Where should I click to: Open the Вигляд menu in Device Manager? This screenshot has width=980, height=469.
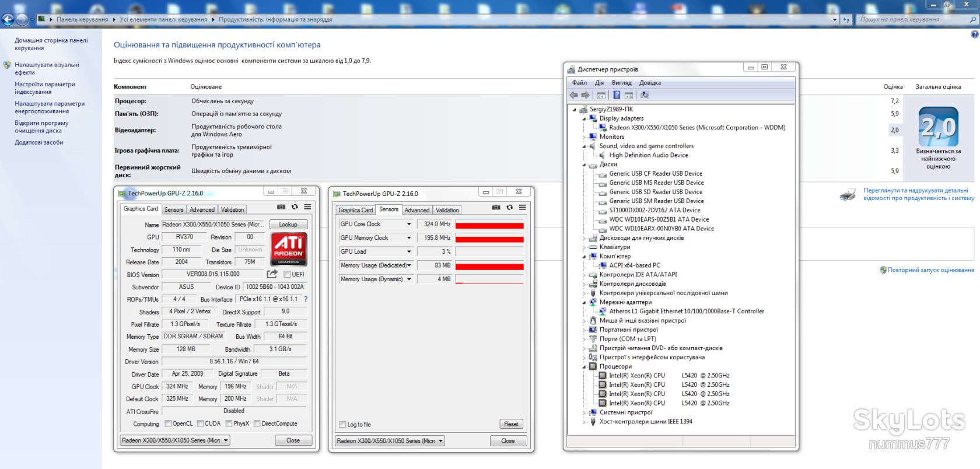[621, 83]
